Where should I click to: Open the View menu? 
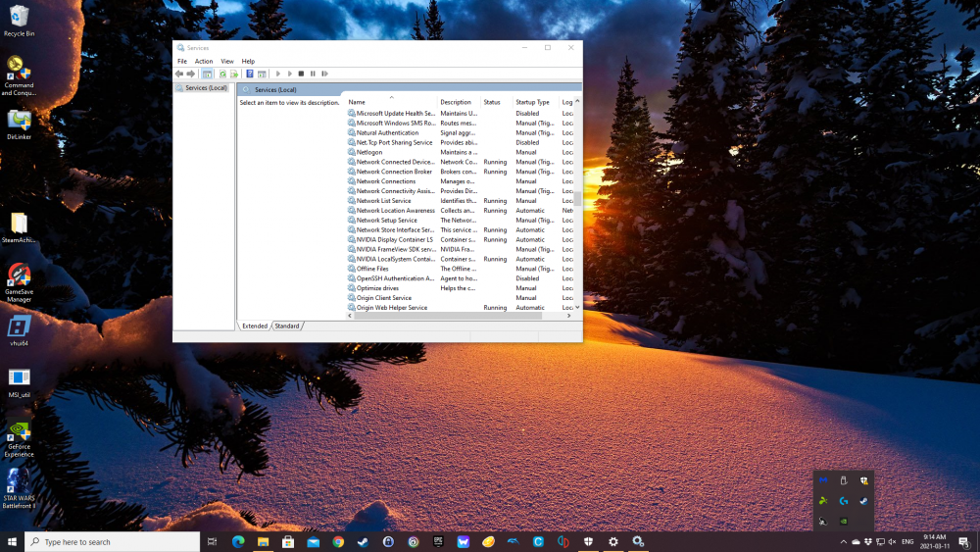click(x=227, y=61)
